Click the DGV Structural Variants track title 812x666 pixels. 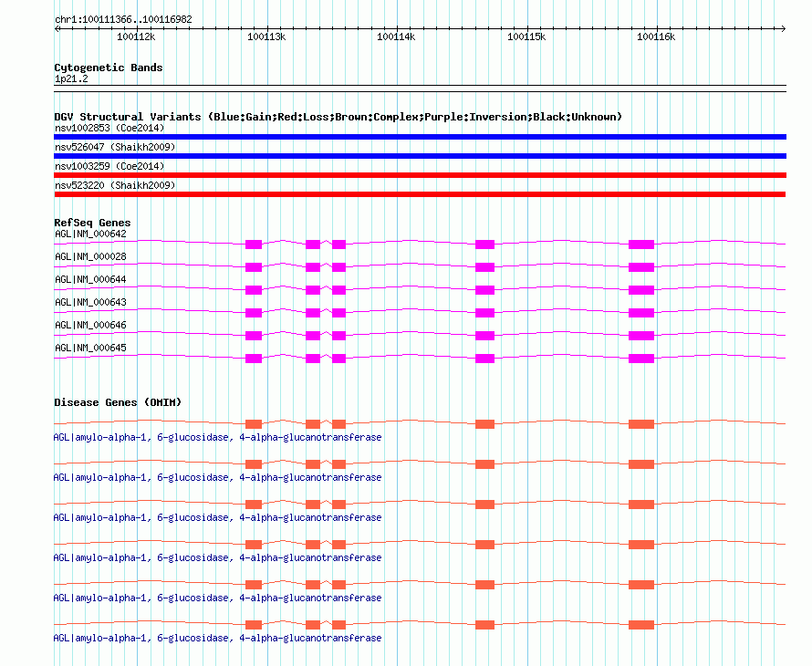click(x=338, y=117)
